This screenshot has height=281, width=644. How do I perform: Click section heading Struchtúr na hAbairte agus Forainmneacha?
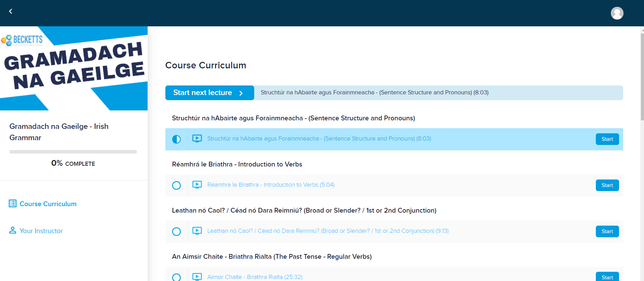coord(293,118)
